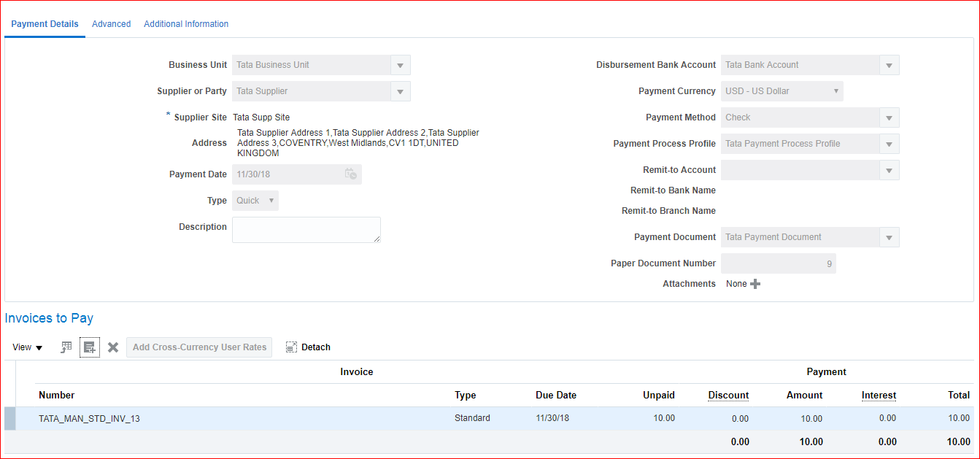Click the select and add invoices icon
The image size is (980, 459).
tap(66, 347)
